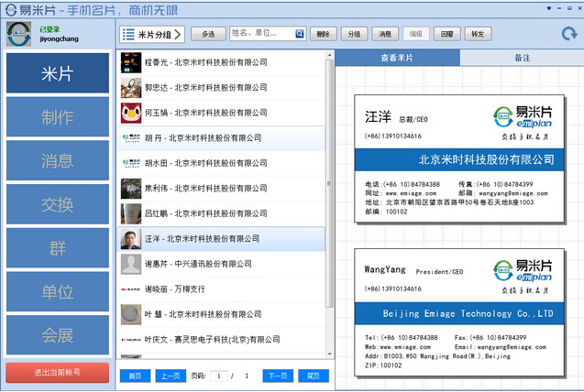This screenshot has height=392, width=584.
Task: Select row 程春光 - 北京米时科技股份有限公司
Action: pyautogui.click(x=222, y=62)
